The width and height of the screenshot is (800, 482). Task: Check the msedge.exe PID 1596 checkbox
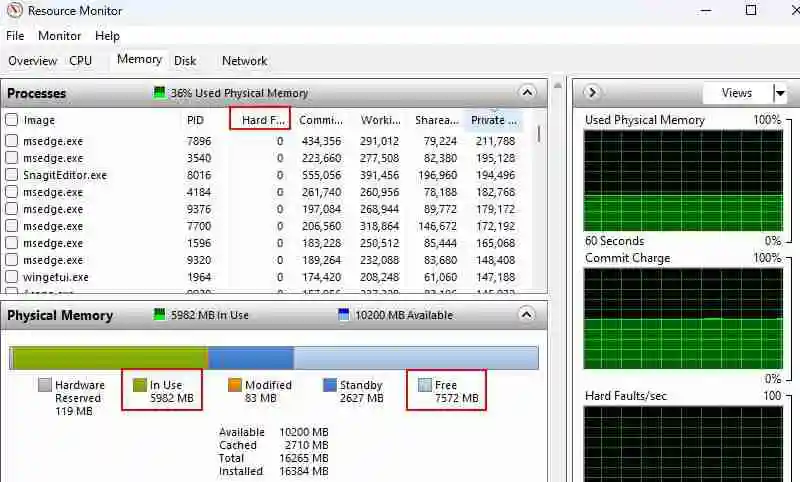pos(11,243)
